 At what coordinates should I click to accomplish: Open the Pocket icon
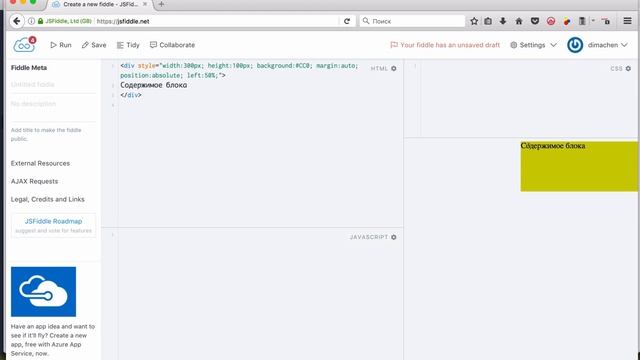[x=535, y=21]
